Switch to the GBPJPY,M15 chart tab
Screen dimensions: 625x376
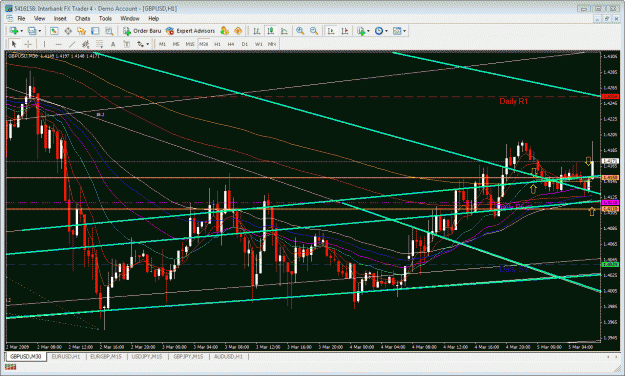tap(188, 356)
